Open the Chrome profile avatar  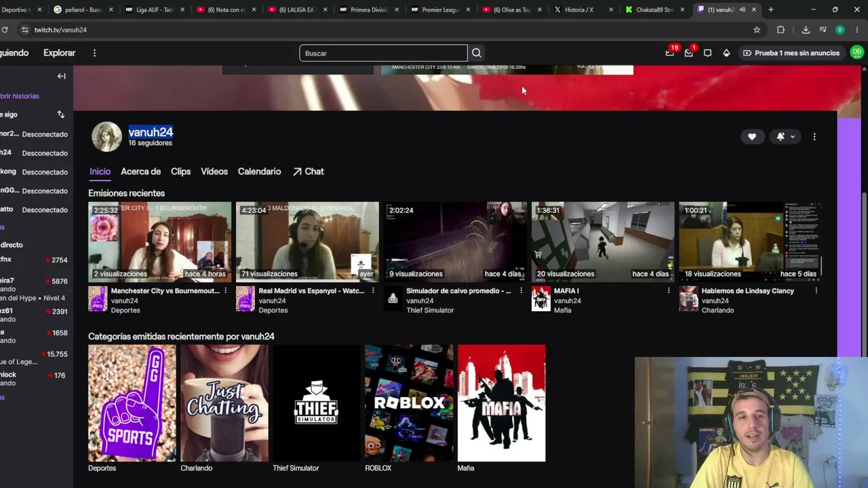tap(840, 30)
